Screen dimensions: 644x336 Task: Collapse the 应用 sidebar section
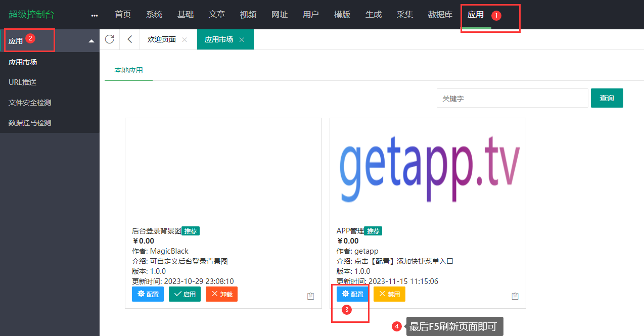point(91,41)
